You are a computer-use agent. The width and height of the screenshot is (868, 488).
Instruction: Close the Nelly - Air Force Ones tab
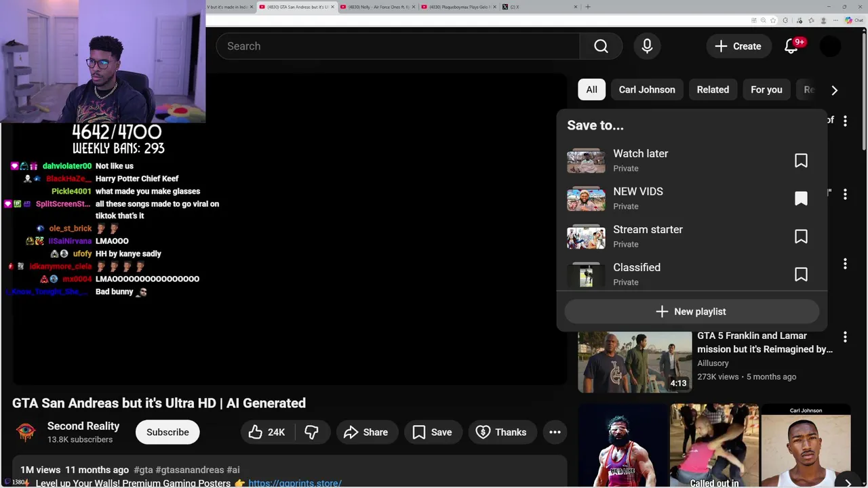413,7
